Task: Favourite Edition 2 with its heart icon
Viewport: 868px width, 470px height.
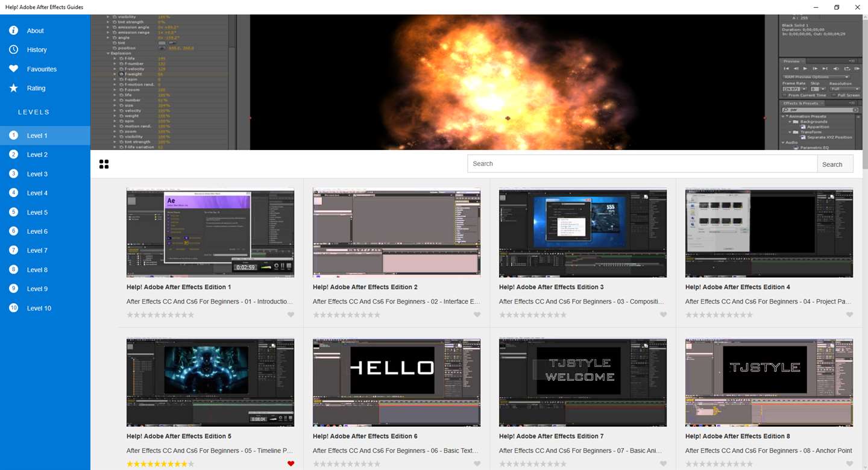Action: click(x=477, y=315)
